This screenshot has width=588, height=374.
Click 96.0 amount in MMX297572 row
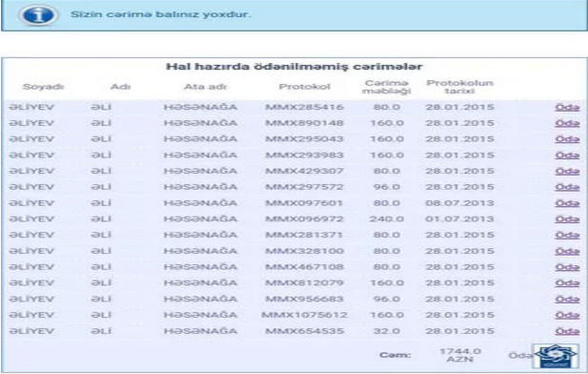click(x=387, y=187)
